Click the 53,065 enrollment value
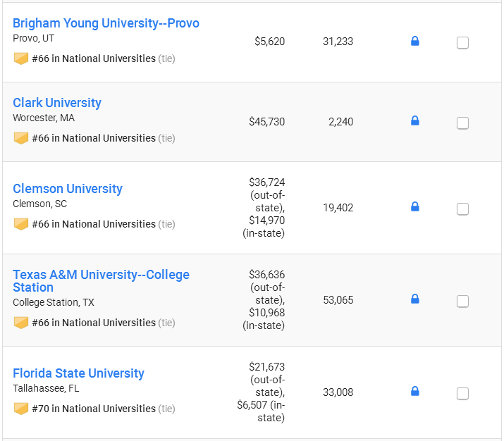504x441 pixels. 338,300
